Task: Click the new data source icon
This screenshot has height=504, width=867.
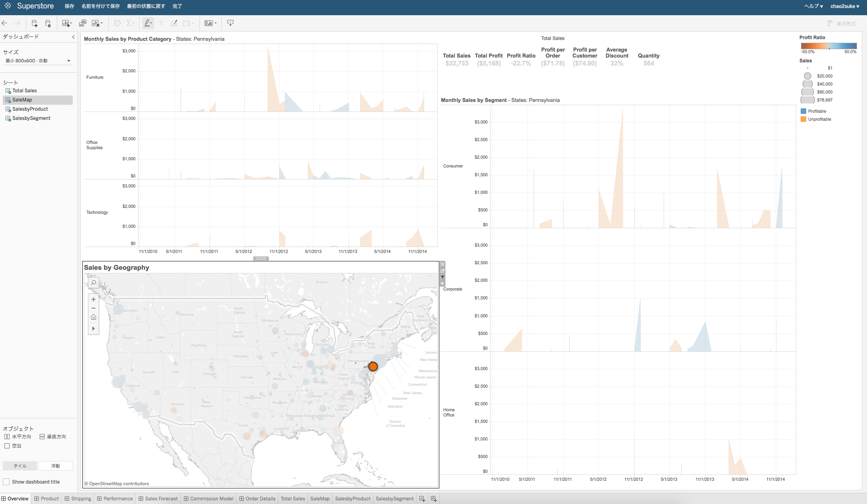Action: click(35, 23)
